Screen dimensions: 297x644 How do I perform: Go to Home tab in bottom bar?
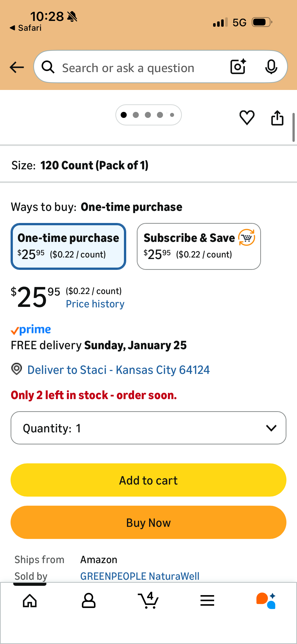coord(30,601)
